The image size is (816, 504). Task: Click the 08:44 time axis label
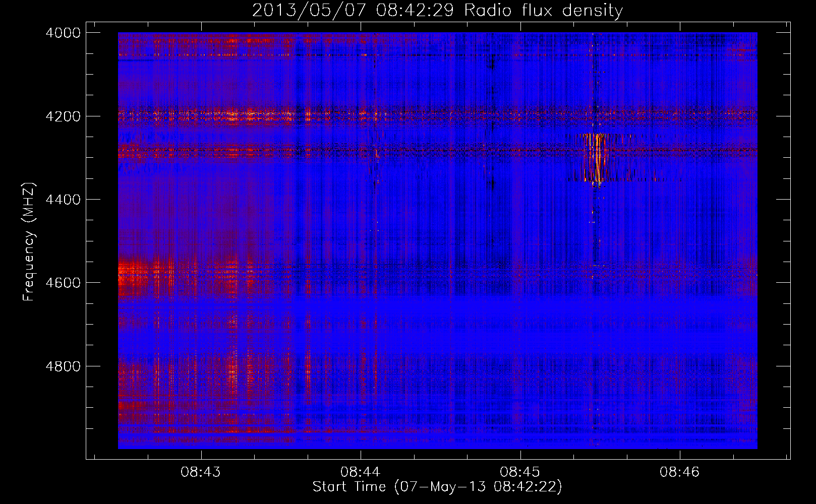click(x=360, y=472)
